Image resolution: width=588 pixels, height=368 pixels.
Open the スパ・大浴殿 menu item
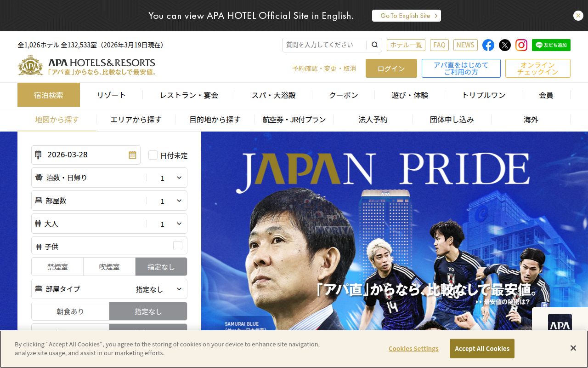click(x=273, y=95)
